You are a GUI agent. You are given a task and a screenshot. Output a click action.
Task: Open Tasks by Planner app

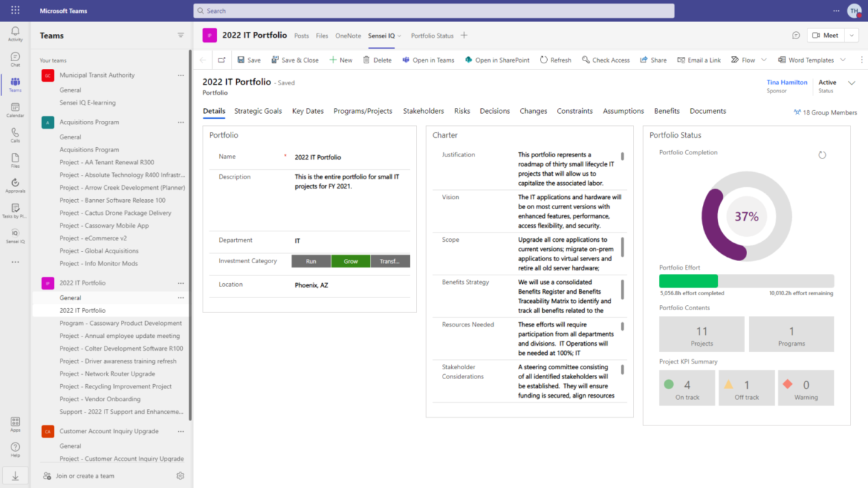pyautogui.click(x=15, y=211)
